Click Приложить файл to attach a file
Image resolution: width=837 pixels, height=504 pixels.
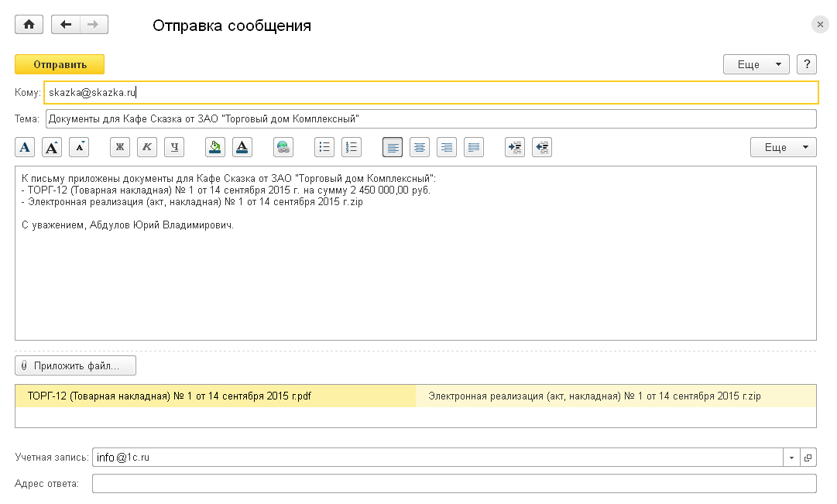click(74, 365)
